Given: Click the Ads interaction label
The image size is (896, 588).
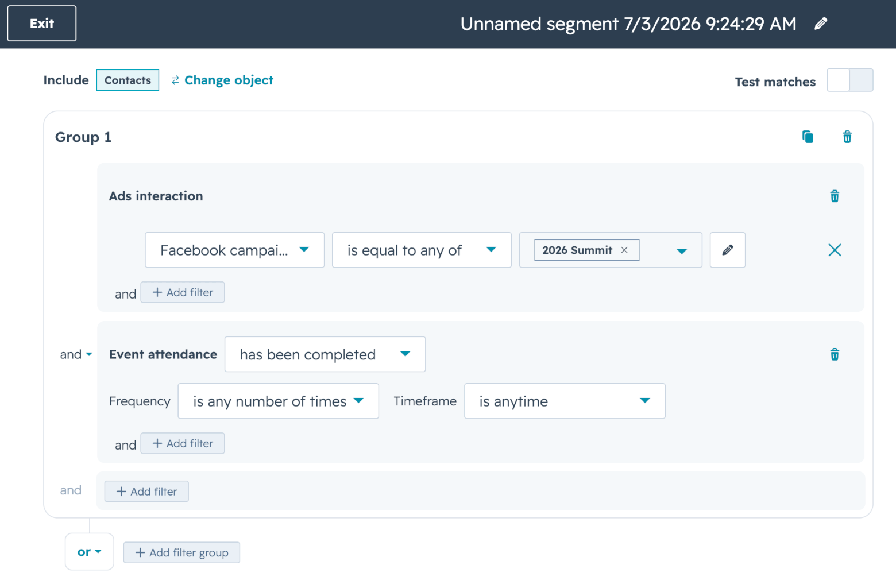Looking at the screenshot, I should [x=156, y=196].
